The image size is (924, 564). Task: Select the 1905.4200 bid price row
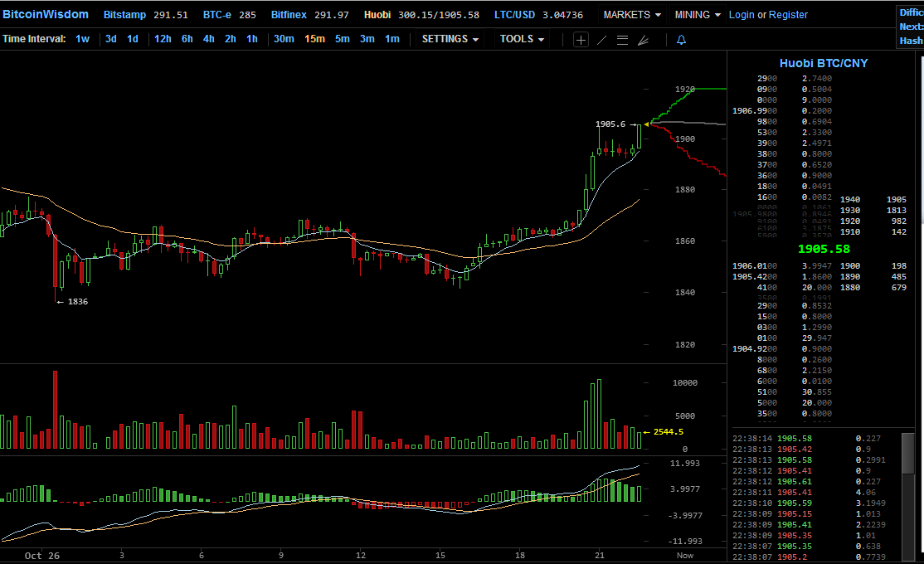782,277
